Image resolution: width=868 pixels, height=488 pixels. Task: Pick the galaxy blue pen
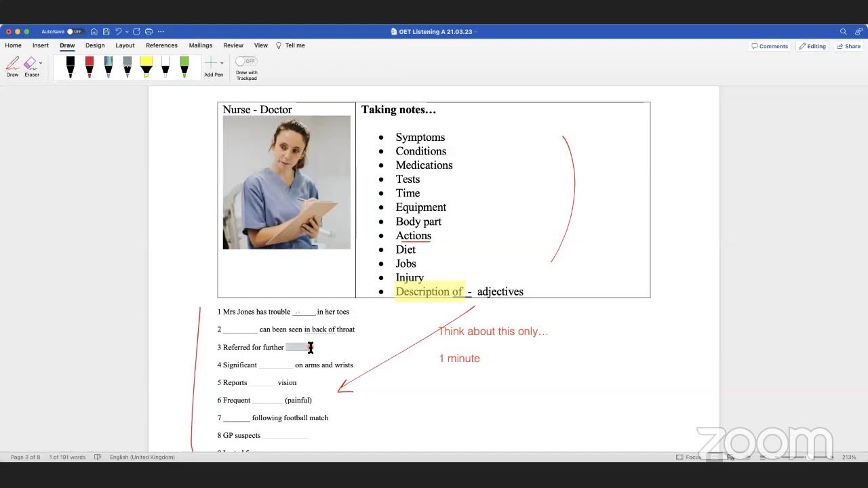108,66
